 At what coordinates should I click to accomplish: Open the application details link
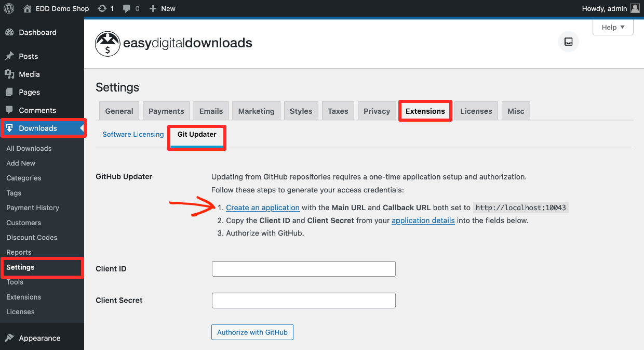[423, 221]
